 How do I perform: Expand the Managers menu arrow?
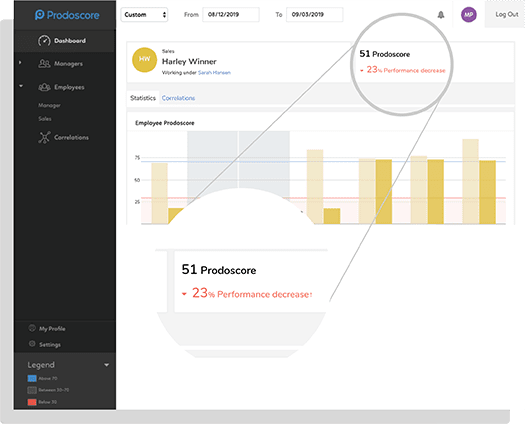tap(20, 63)
